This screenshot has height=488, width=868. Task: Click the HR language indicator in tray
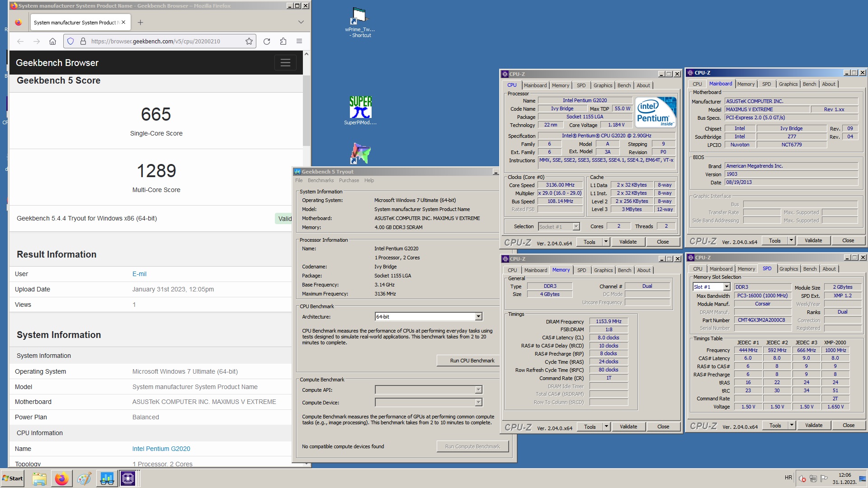click(788, 478)
